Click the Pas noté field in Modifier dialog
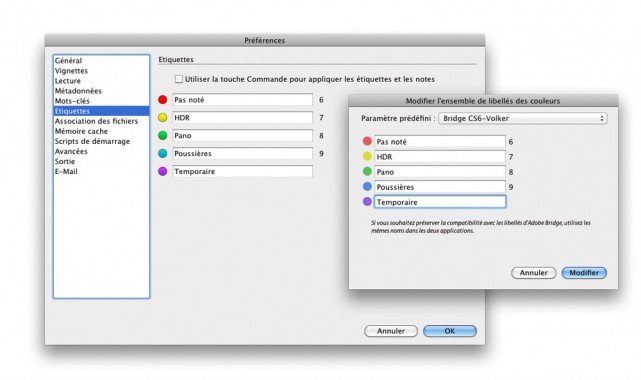Screen dimensions: 641x380 (x=440, y=142)
